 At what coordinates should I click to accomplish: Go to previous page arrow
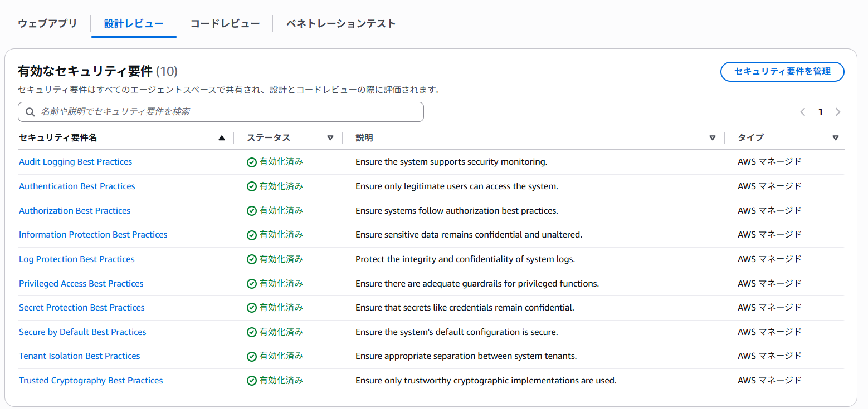[x=803, y=112]
